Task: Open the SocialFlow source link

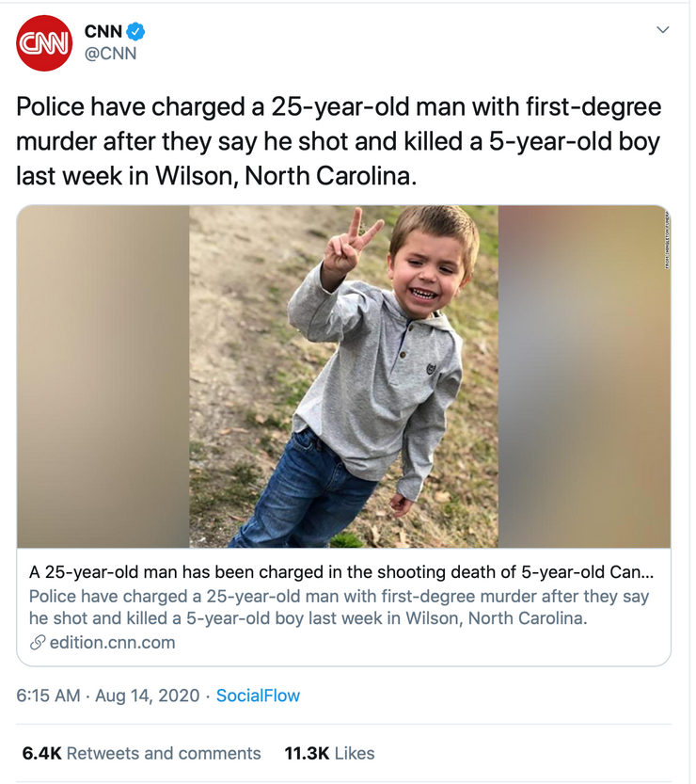Action: pos(258,696)
